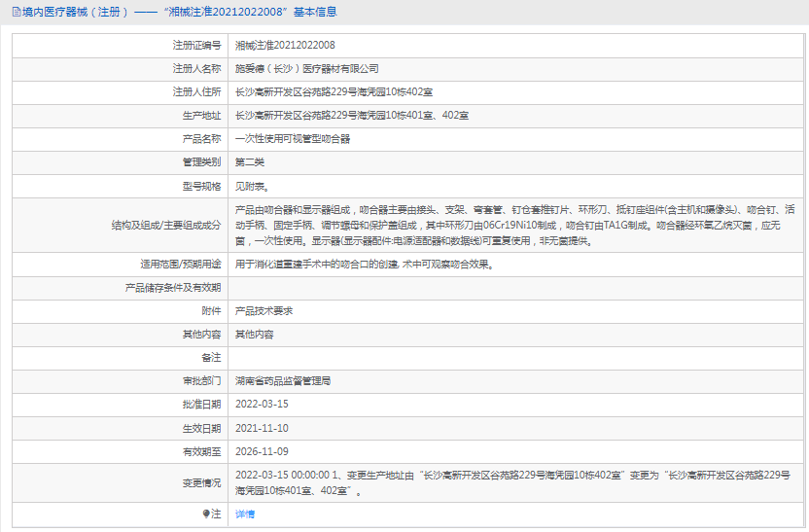Click the 适用范围/预期用途 label

coord(181,265)
